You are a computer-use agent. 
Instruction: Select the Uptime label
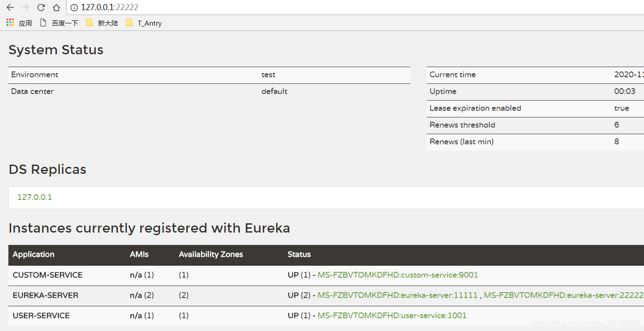[443, 91]
